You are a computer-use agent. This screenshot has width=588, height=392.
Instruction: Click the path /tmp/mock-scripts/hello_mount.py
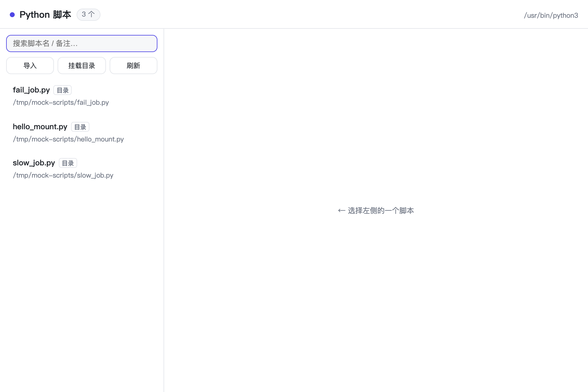click(68, 139)
